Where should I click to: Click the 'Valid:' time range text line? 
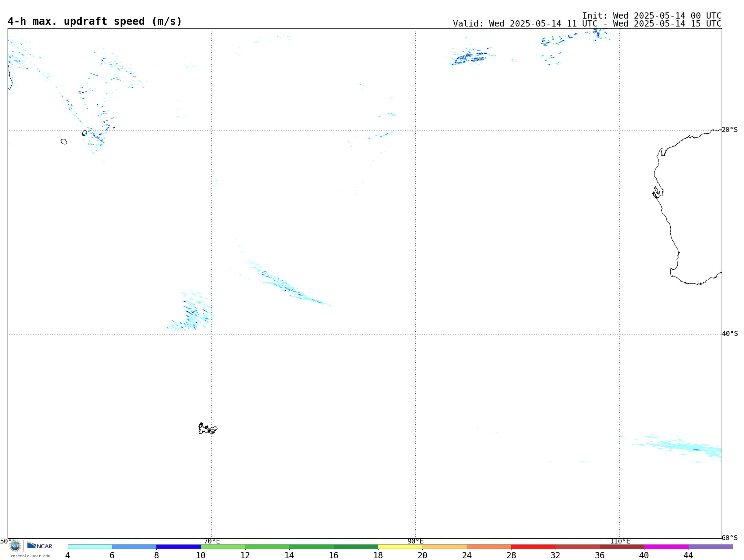pos(587,24)
